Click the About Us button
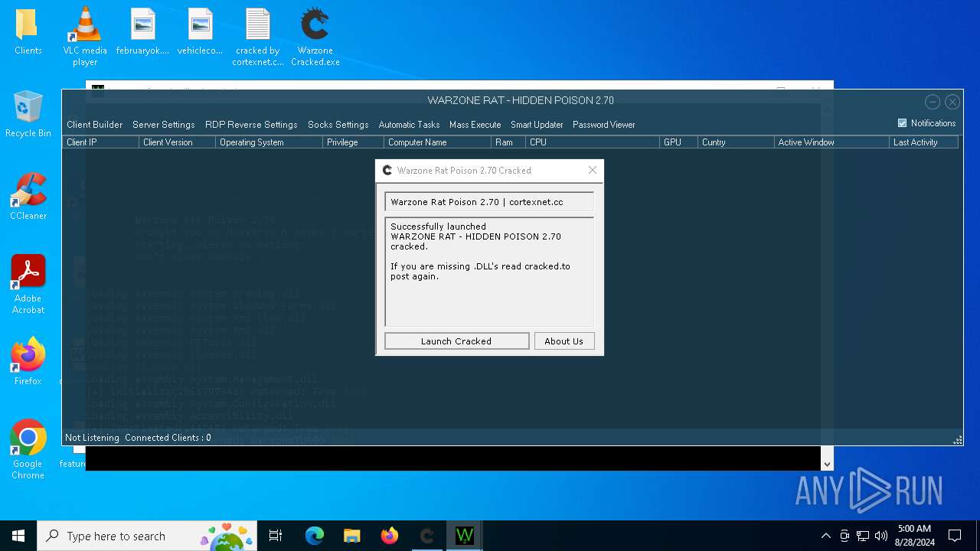Screen dimensions: 980x551 [563, 341]
